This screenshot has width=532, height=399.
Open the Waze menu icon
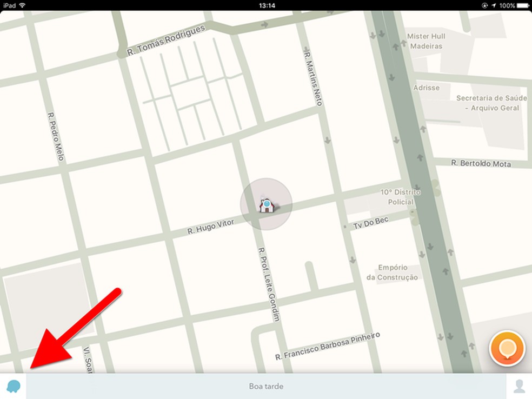coord(14,386)
